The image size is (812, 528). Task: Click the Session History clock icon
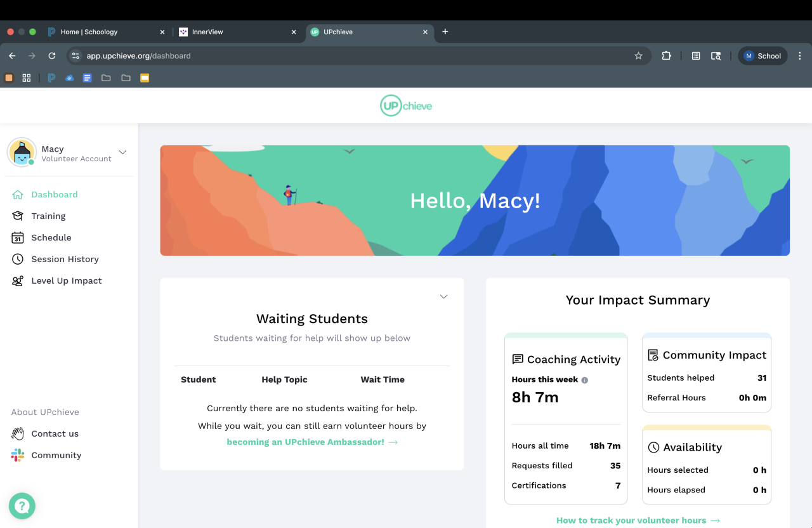[18, 260]
